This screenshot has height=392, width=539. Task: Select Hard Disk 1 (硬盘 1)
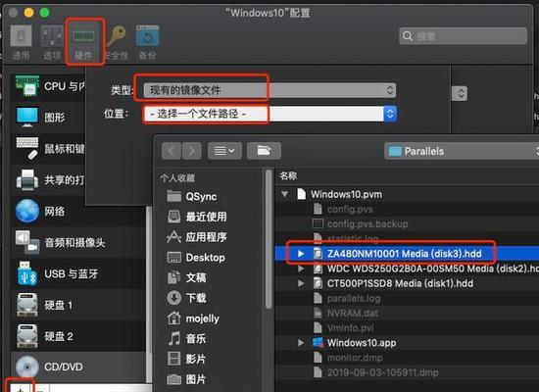tap(78, 305)
